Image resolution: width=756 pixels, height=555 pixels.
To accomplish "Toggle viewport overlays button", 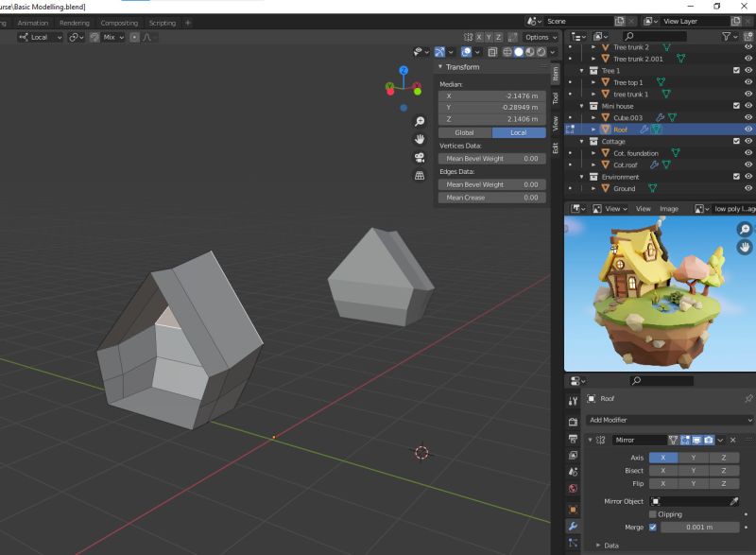I will 466,52.
